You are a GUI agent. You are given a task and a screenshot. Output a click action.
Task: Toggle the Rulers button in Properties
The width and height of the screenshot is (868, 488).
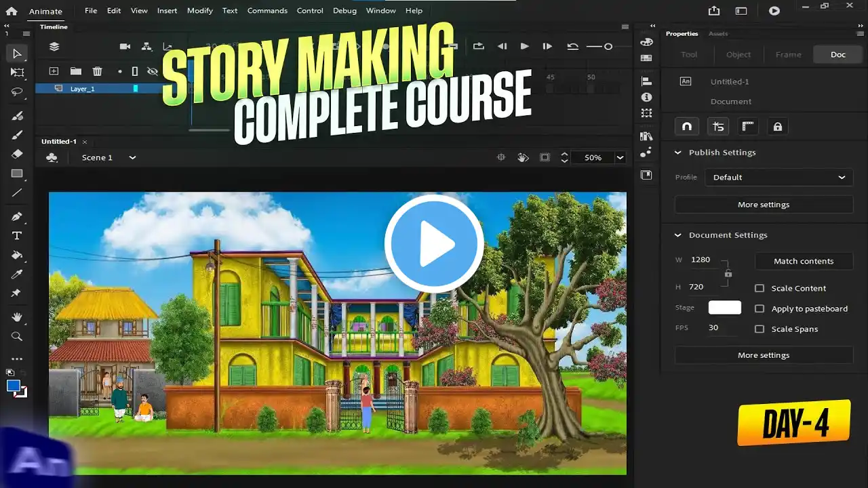coord(748,127)
